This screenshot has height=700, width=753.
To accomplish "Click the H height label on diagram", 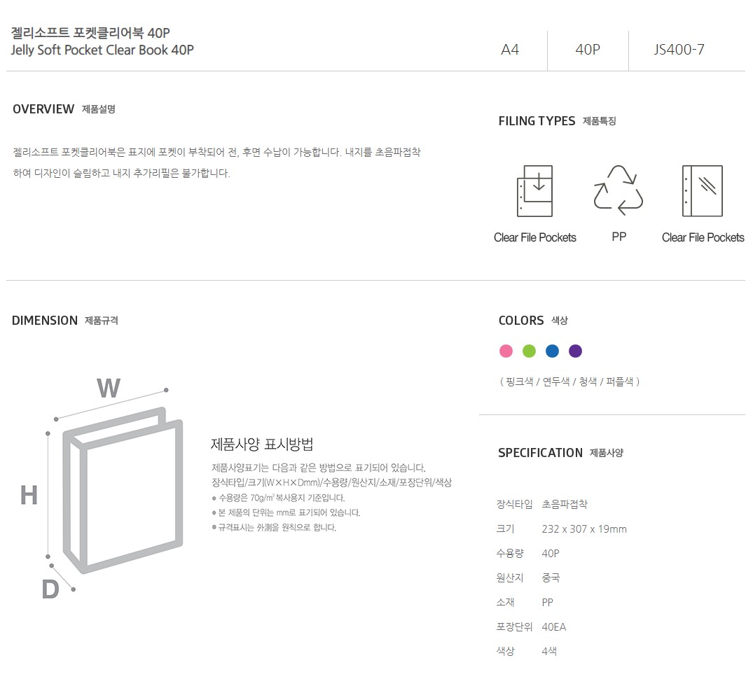I will tap(29, 495).
